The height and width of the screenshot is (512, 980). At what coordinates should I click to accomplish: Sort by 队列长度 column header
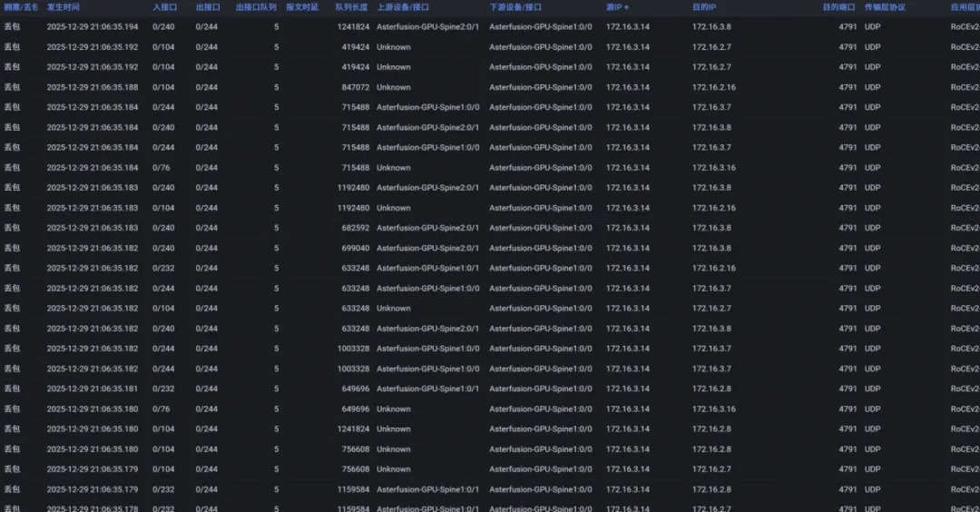pyautogui.click(x=351, y=6)
